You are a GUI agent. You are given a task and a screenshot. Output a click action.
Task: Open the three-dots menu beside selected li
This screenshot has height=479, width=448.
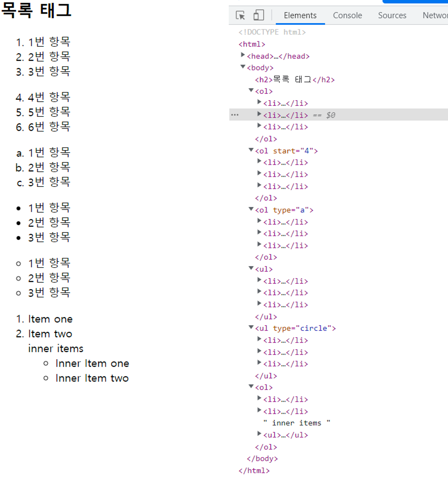coord(235,115)
